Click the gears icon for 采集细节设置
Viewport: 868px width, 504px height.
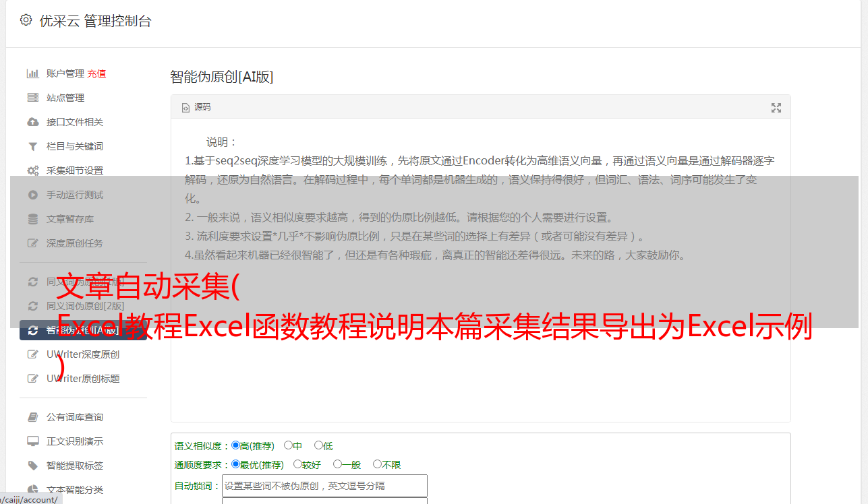pos(32,170)
